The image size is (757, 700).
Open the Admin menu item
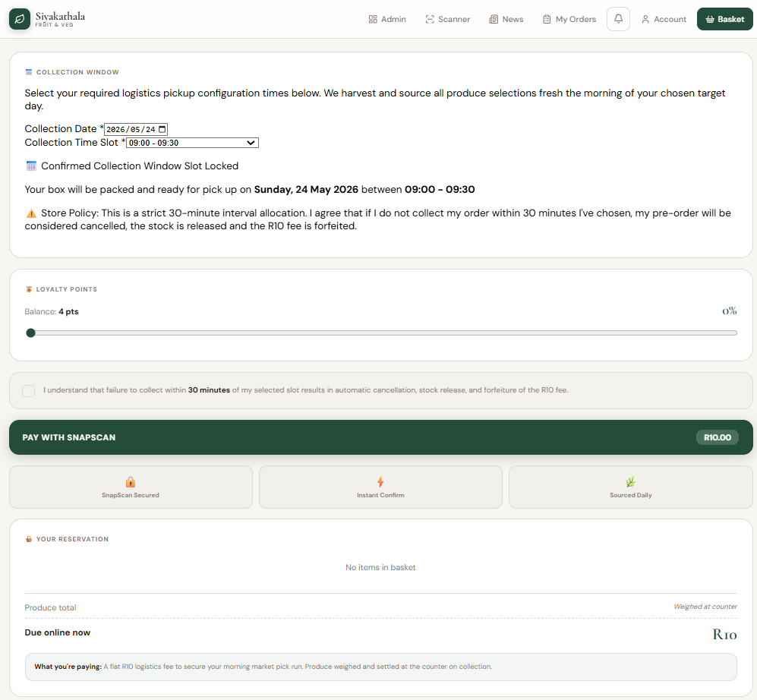pyautogui.click(x=387, y=19)
